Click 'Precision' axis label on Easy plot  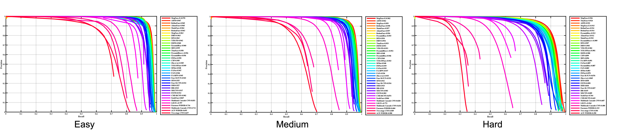click(x=1, y=64)
